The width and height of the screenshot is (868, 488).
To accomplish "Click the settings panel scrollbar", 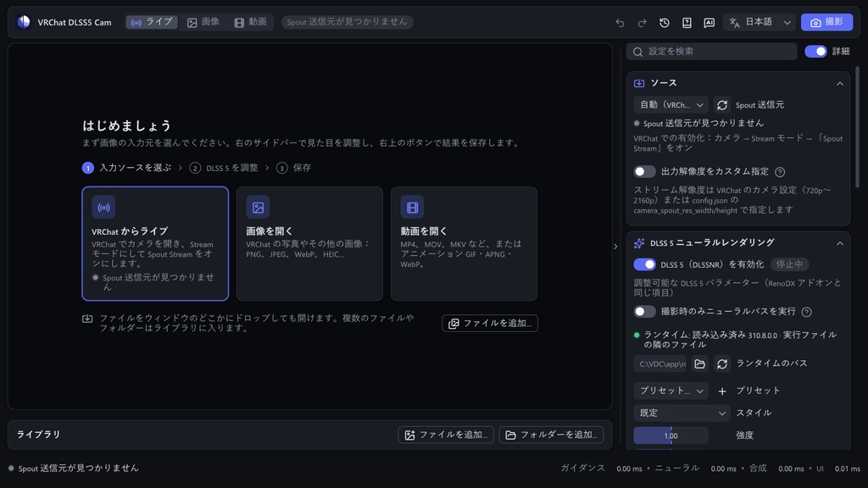I will [858, 127].
